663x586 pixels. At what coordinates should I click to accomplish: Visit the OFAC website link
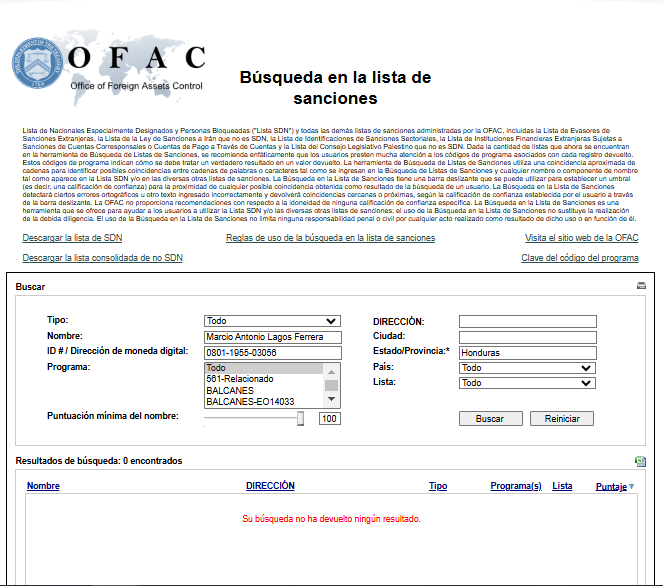(x=581, y=238)
